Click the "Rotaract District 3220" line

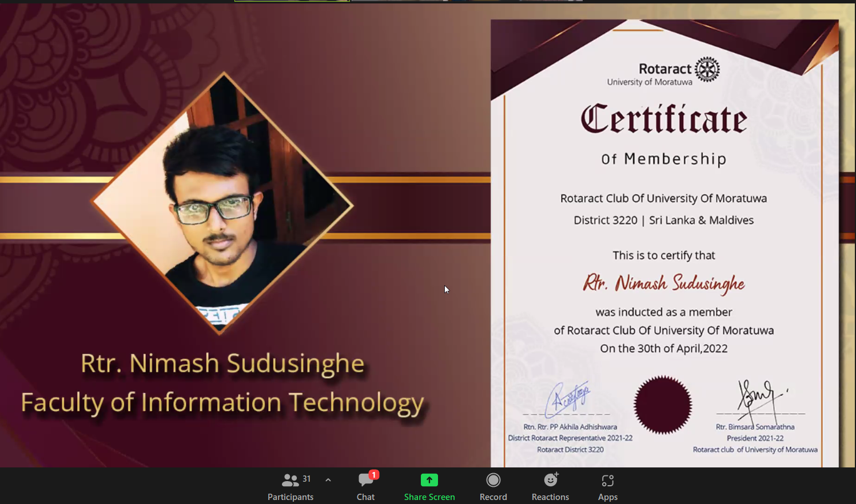(x=570, y=450)
